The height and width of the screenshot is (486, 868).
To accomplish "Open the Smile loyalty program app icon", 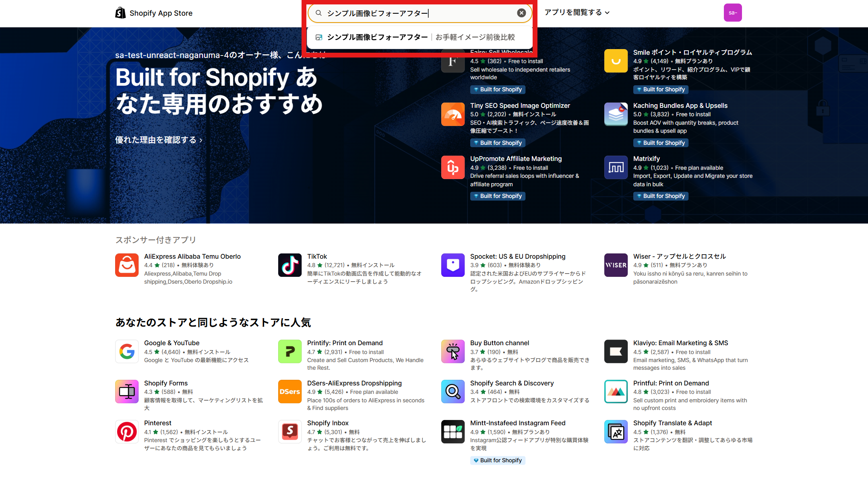I will click(616, 60).
